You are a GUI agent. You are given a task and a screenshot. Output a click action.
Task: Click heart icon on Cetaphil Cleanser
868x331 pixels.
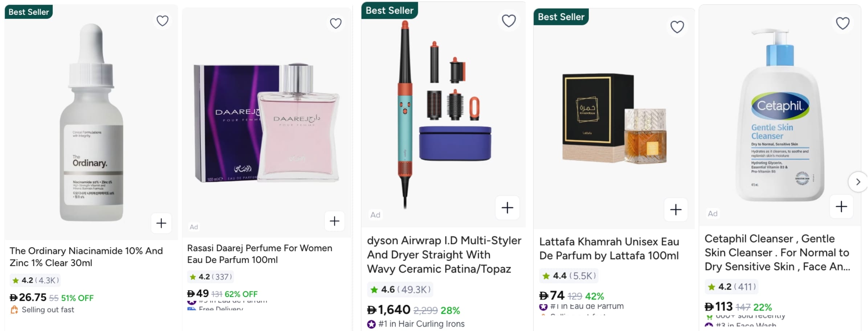point(843,24)
